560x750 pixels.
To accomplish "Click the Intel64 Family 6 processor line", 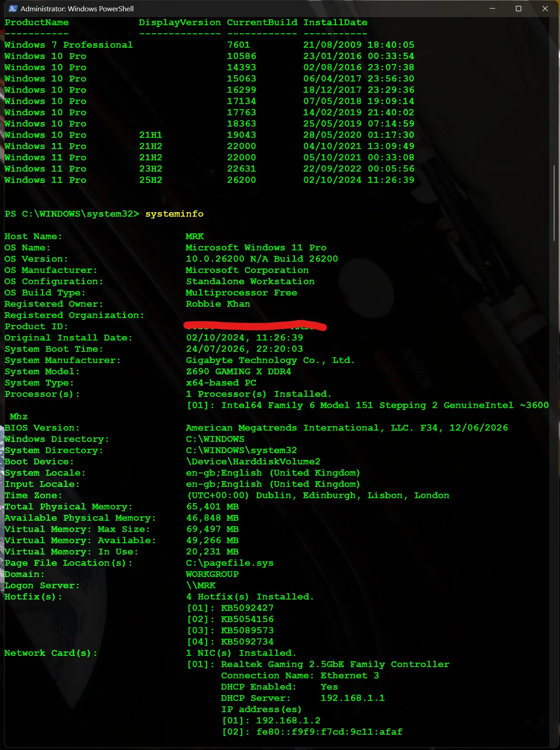I will 368,405.
